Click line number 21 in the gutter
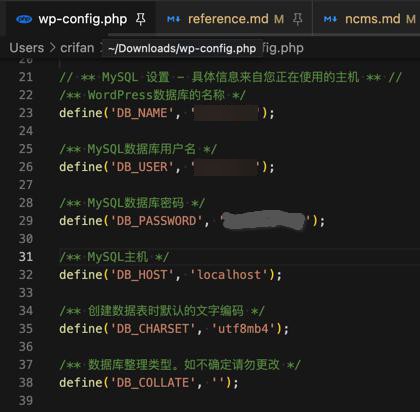 point(26,77)
